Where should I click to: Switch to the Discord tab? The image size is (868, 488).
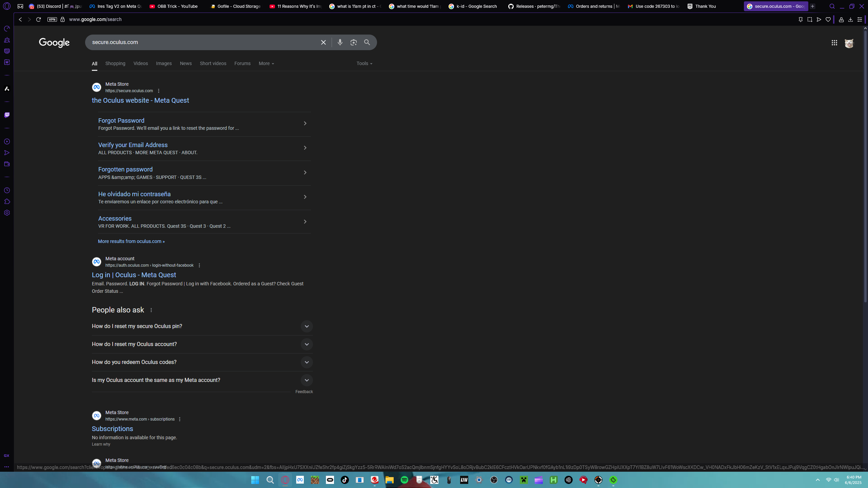coord(55,6)
